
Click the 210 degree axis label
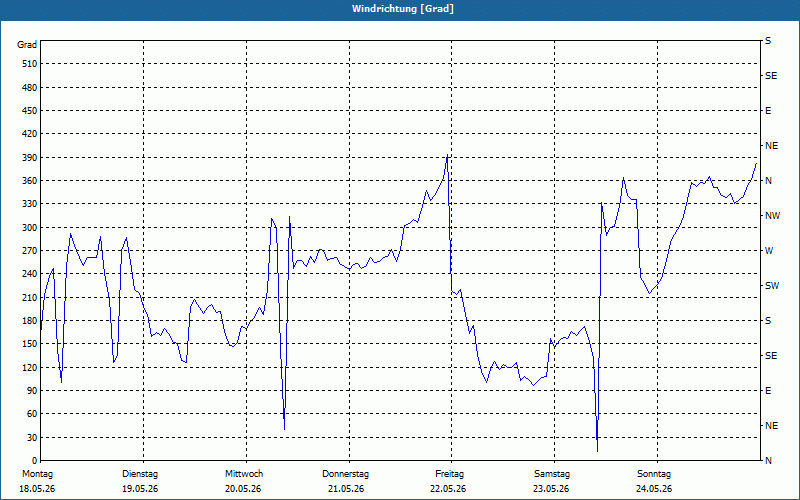click(30, 297)
